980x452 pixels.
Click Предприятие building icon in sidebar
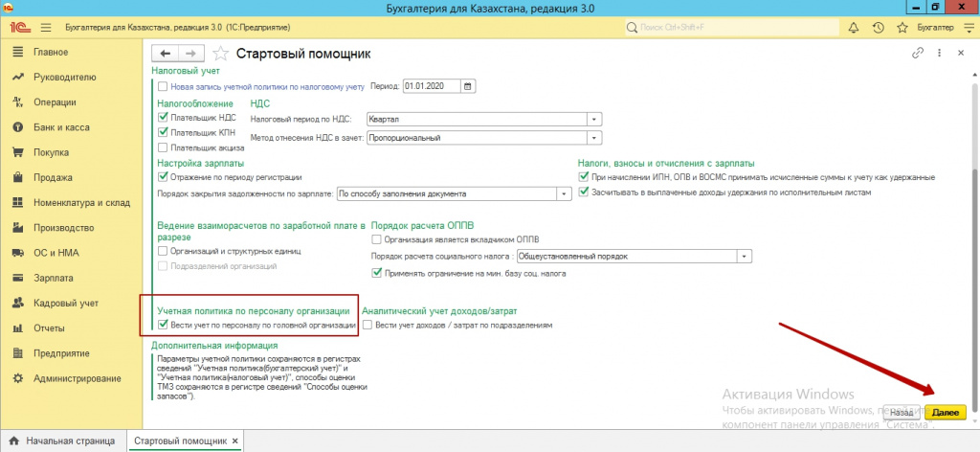18,353
